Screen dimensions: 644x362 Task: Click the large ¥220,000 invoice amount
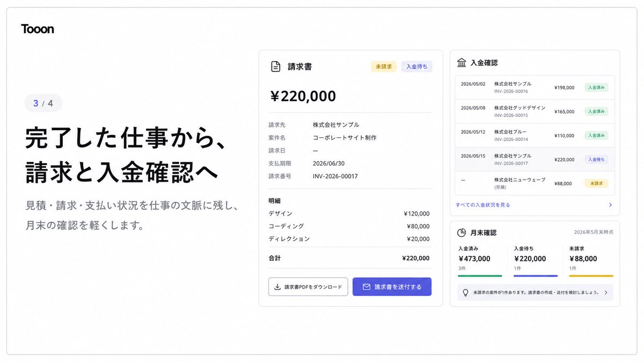coord(303,96)
